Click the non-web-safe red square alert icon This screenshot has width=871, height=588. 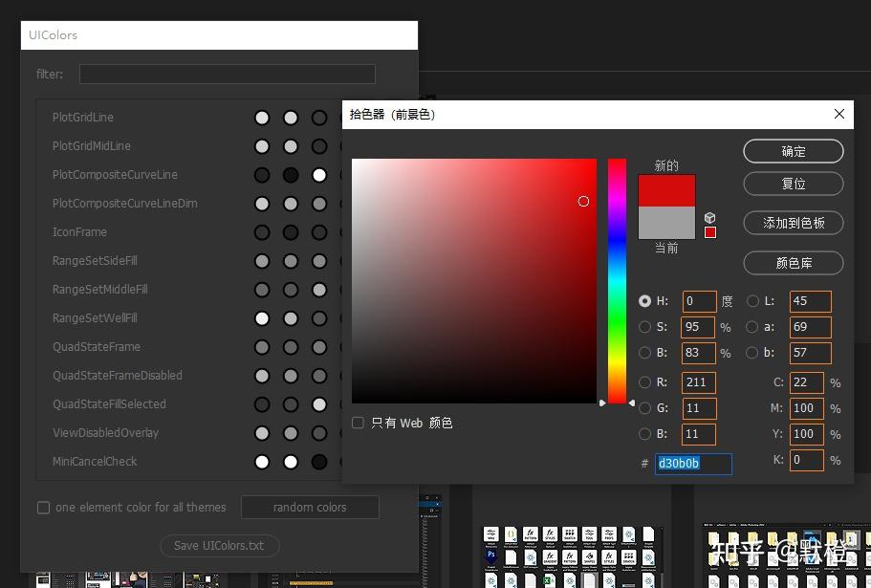coord(710,231)
